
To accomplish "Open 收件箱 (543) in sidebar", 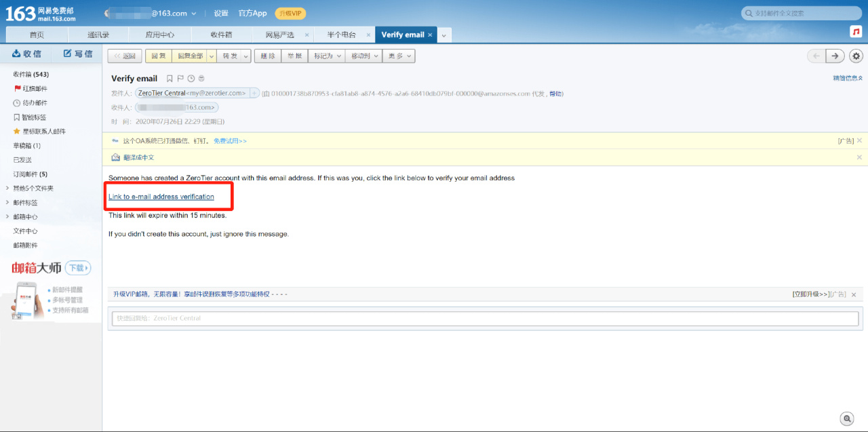I will click(x=31, y=75).
